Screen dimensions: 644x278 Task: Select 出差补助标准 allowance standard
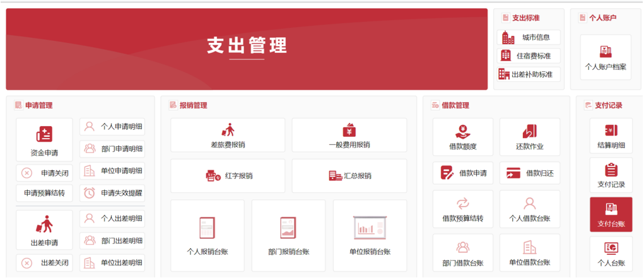tap(529, 74)
